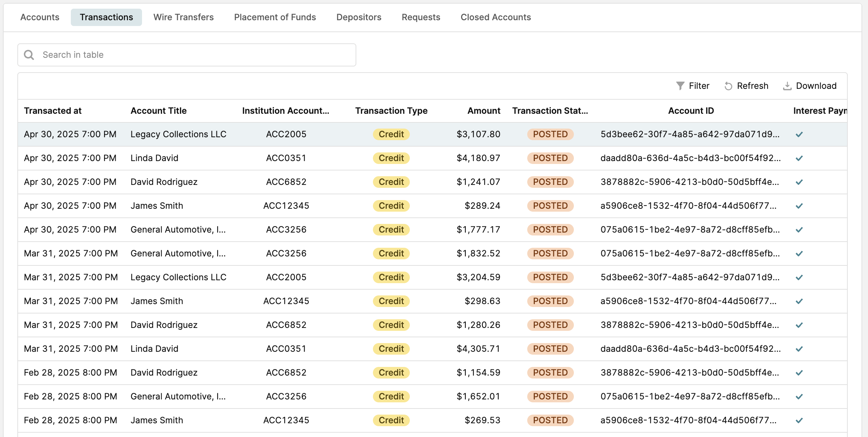Click POSTED badge in $4,180.97 row

tap(550, 158)
